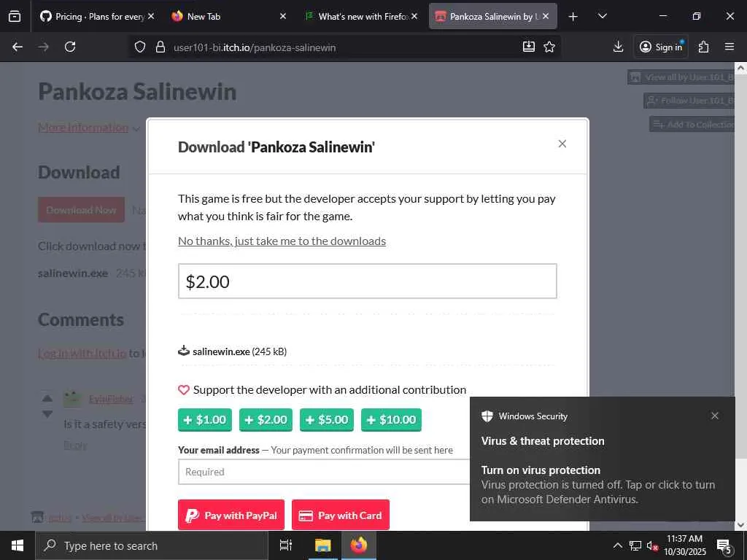Screen dimensions: 747x560
Task: Close the Download 'Pankoza Salinewin' dialog
Action: tap(562, 144)
